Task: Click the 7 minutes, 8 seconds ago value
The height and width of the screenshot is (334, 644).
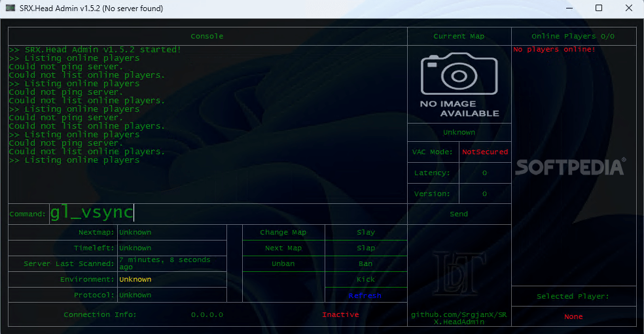Action: click(x=165, y=263)
